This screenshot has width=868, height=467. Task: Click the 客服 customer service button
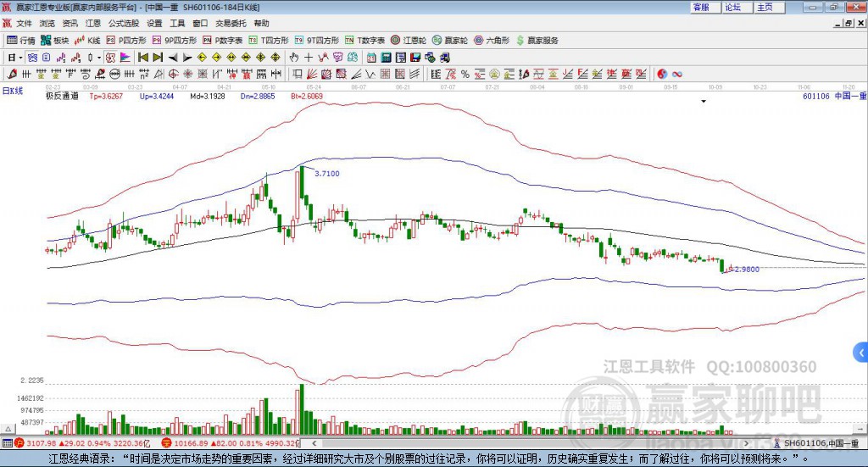[704, 7]
